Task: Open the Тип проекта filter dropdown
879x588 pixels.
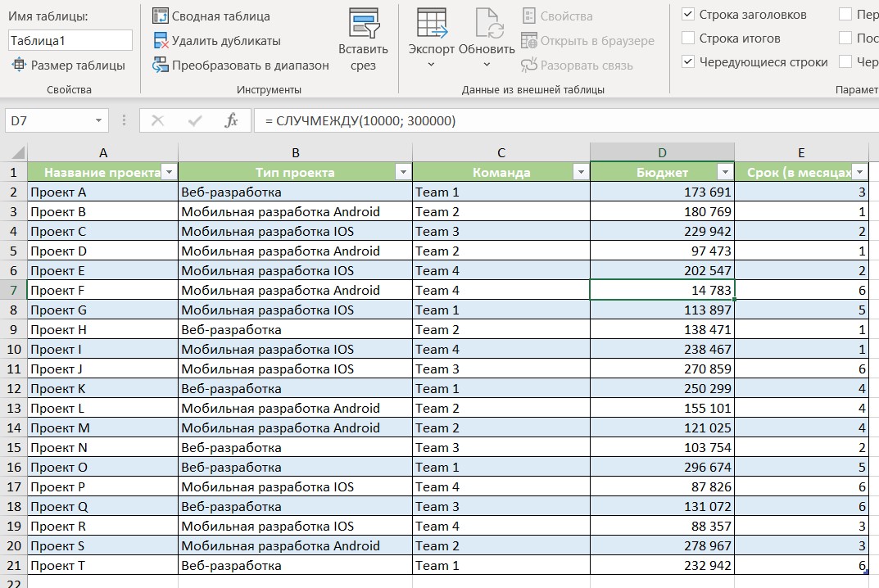Action: (x=402, y=172)
